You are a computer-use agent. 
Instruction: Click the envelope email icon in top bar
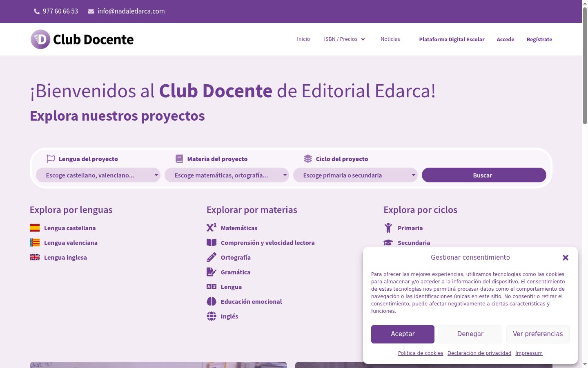click(91, 11)
